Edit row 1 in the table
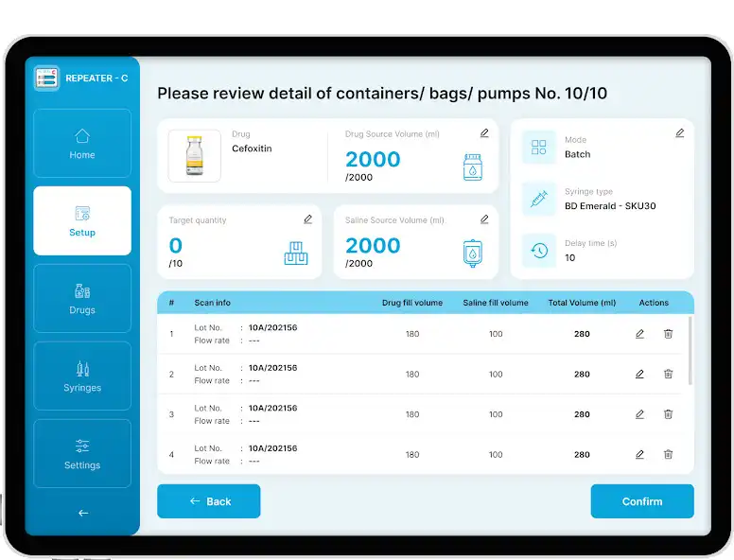The height and width of the screenshot is (560, 734). pyautogui.click(x=639, y=334)
